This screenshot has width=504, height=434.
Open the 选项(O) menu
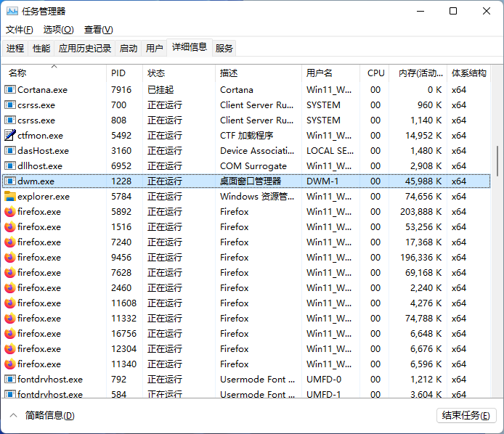tap(58, 30)
